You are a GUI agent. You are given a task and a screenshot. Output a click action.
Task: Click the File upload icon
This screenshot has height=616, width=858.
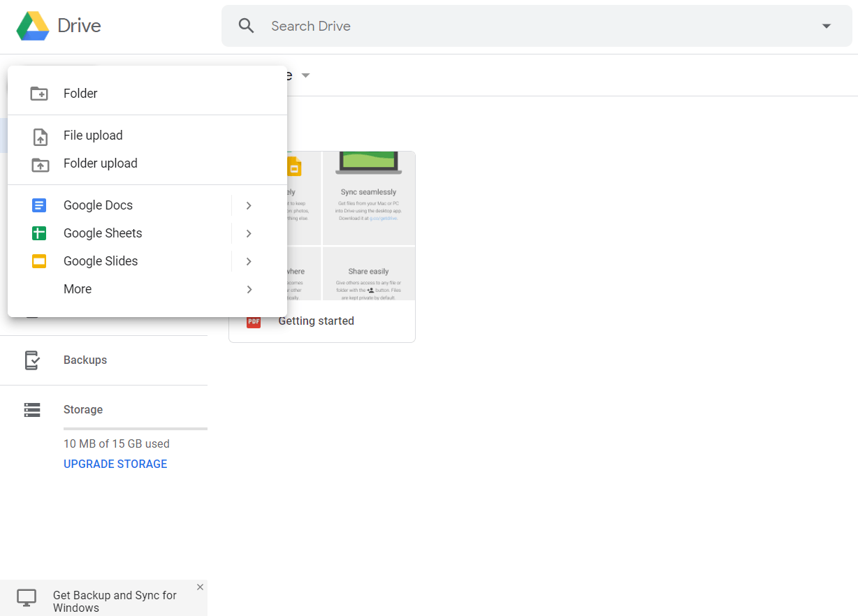click(41, 137)
